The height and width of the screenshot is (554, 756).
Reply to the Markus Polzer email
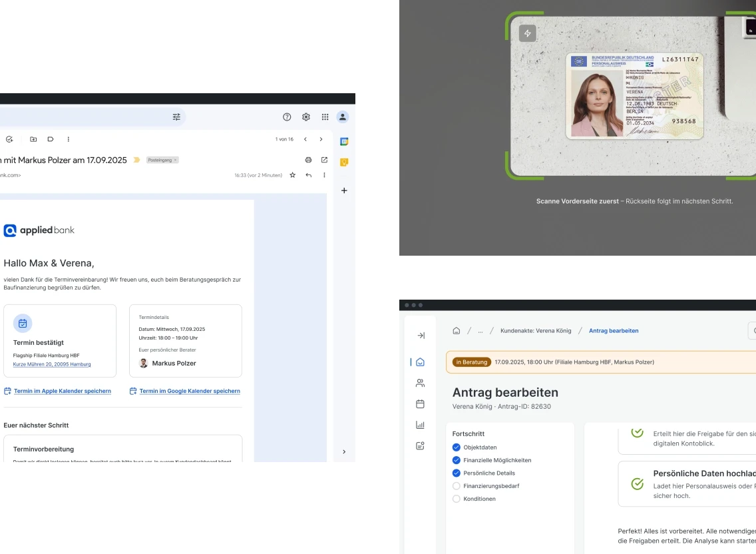click(308, 174)
